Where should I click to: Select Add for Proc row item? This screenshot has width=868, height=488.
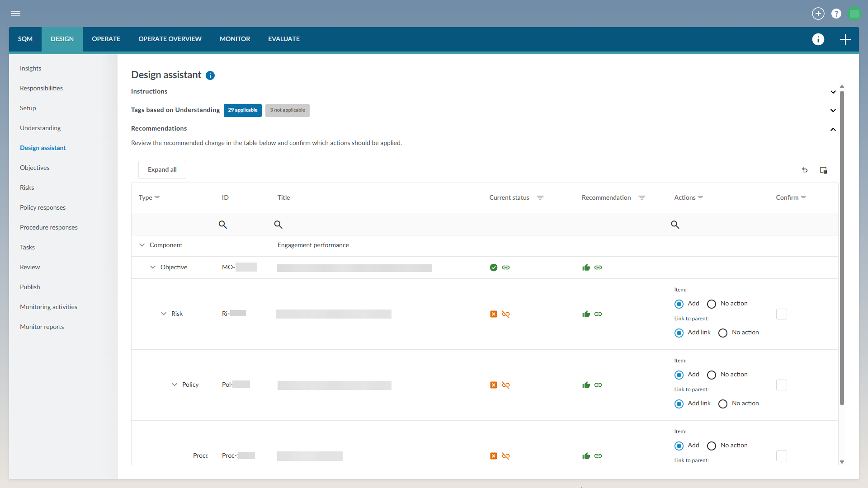pos(679,446)
